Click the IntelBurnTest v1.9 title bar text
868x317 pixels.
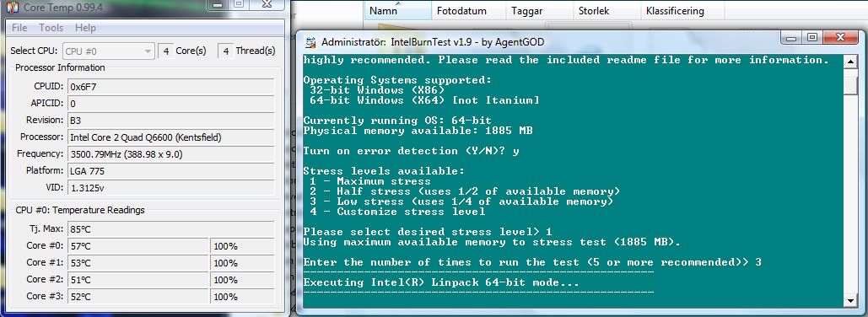[x=433, y=42]
